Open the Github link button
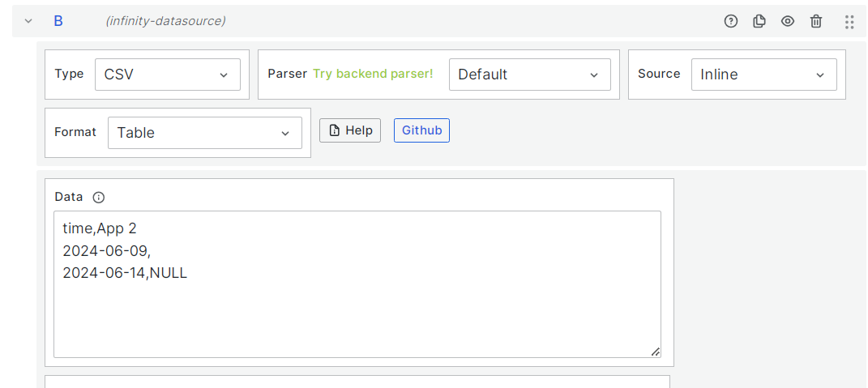 pyautogui.click(x=421, y=130)
